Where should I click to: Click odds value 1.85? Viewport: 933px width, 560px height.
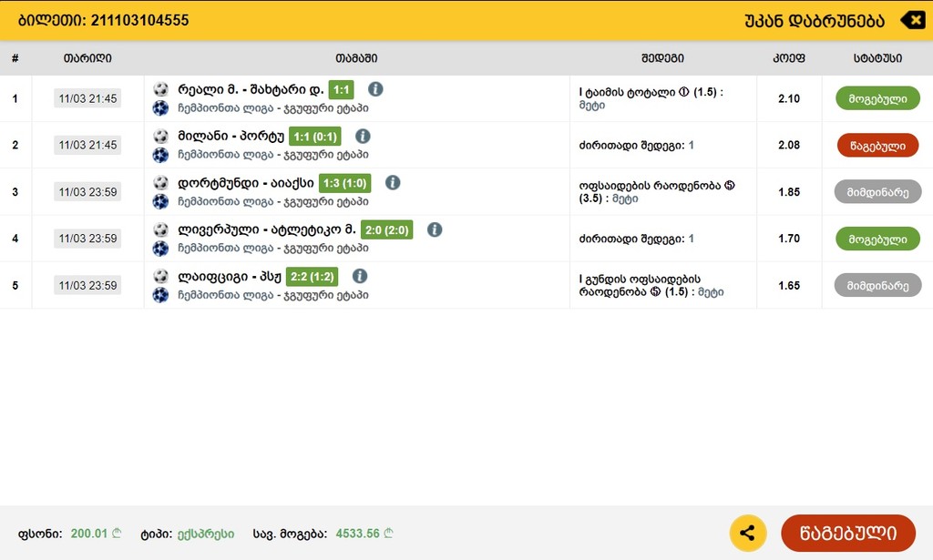pos(789,192)
